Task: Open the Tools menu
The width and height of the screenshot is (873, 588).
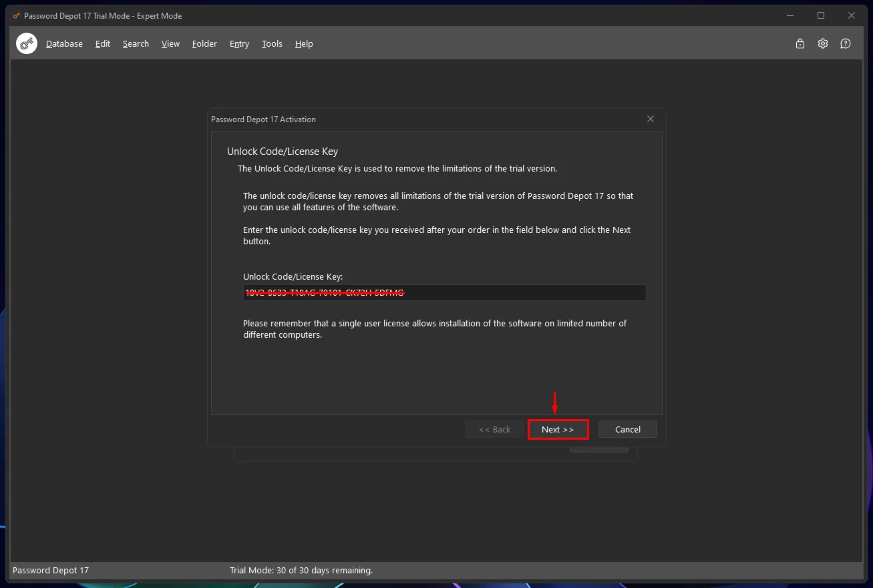Action: 272,43
